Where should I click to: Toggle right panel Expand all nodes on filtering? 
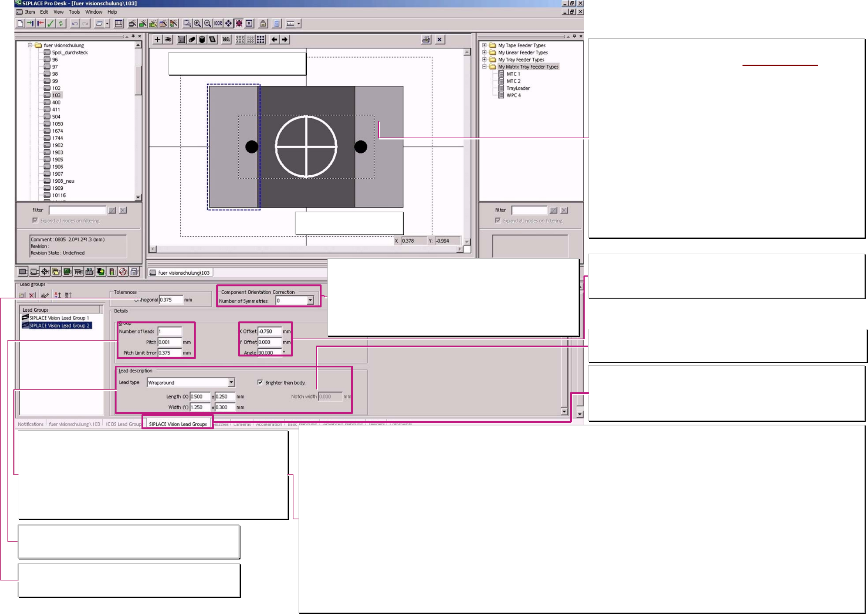tap(498, 221)
